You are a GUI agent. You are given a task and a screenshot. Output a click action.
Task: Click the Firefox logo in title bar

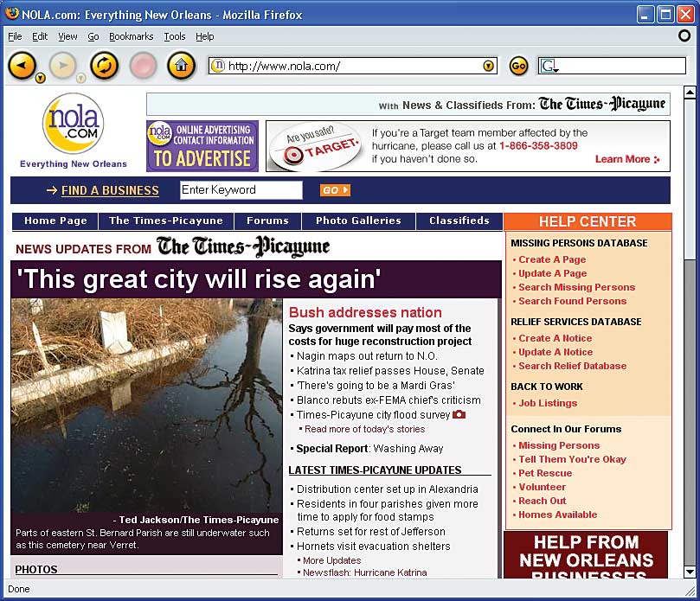(11, 14)
